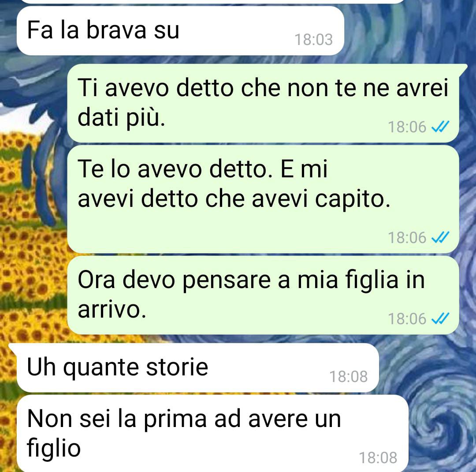Click the word 'arrivo.' in green message
The height and width of the screenshot is (472, 476).
[x=112, y=309]
